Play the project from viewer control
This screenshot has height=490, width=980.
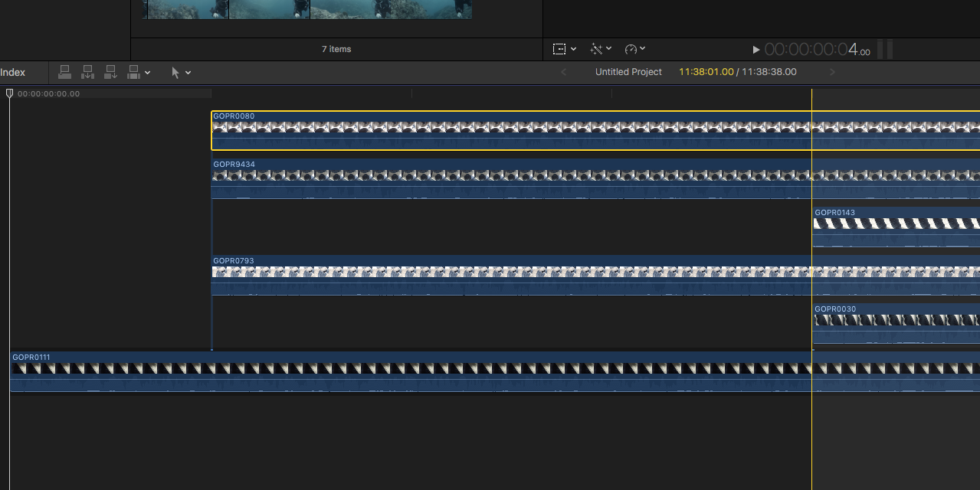(x=756, y=50)
